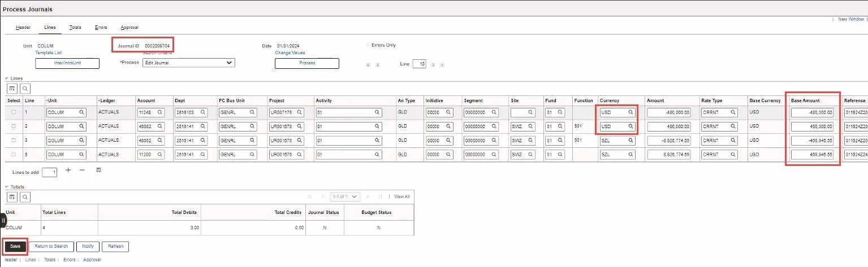The image size is (868, 267).
Task: Open Project lookup on line 5
Action: (299, 154)
